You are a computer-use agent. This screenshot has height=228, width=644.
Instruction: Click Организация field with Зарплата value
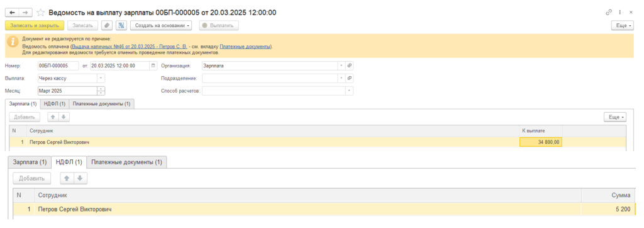point(270,66)
